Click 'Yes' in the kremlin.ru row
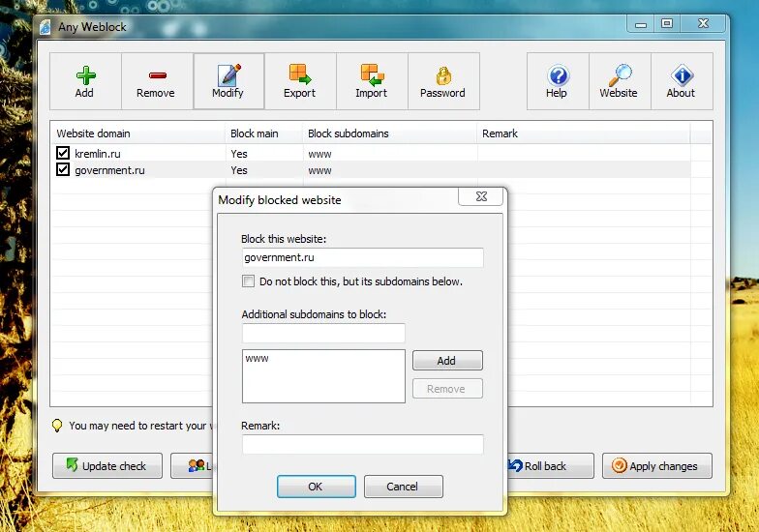Viewport: 759px width, 532px height. [x=238, y=154]
